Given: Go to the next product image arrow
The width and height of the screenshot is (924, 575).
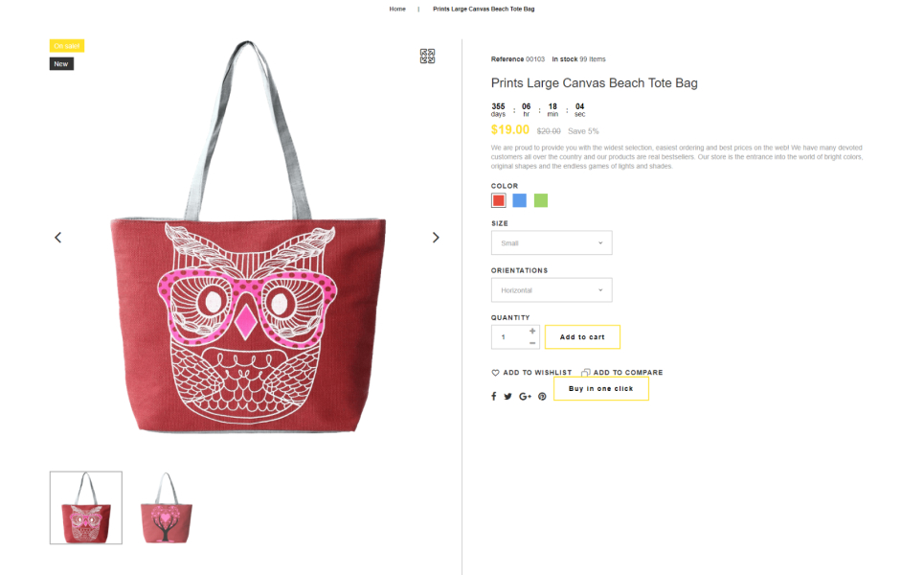Looking at the screenshot, I should 436,238.
